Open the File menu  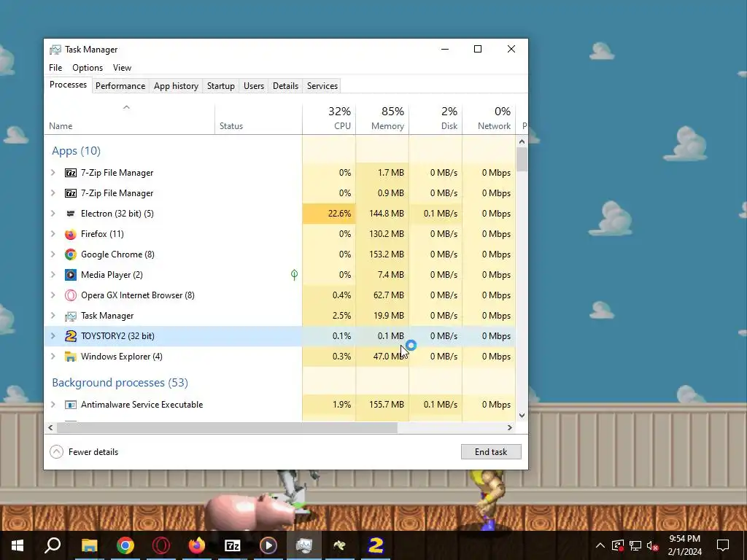pyautogui.click(x=55, y=68)
